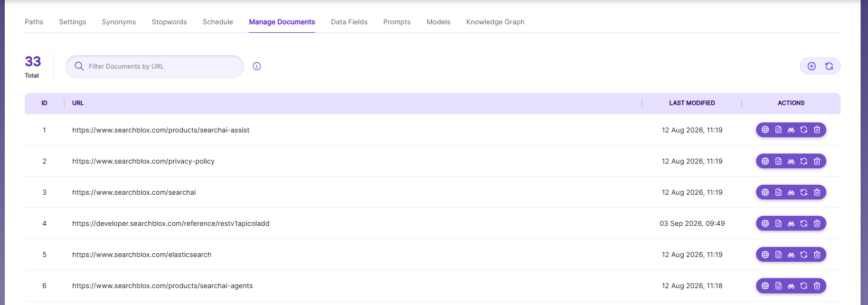Screen dimensions: 868x305
Task: Click the LAST MODIFIED column header
Action: coord(692,103)
